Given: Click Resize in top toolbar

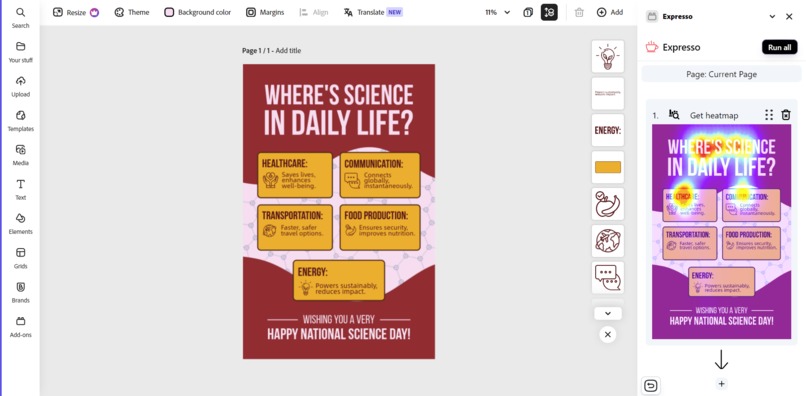Looking at the screenshot, I should pyautogui.click(x=76, y=12).
